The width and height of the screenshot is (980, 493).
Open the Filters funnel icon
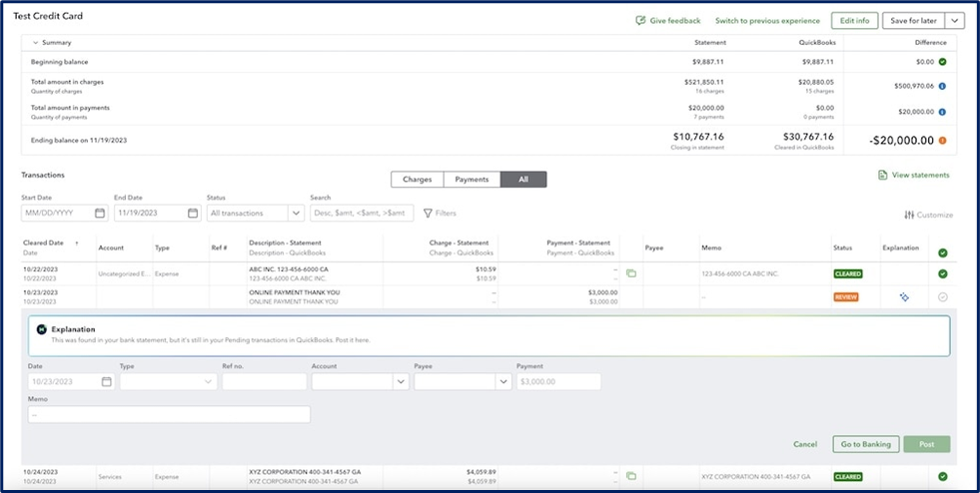(428, 213)
